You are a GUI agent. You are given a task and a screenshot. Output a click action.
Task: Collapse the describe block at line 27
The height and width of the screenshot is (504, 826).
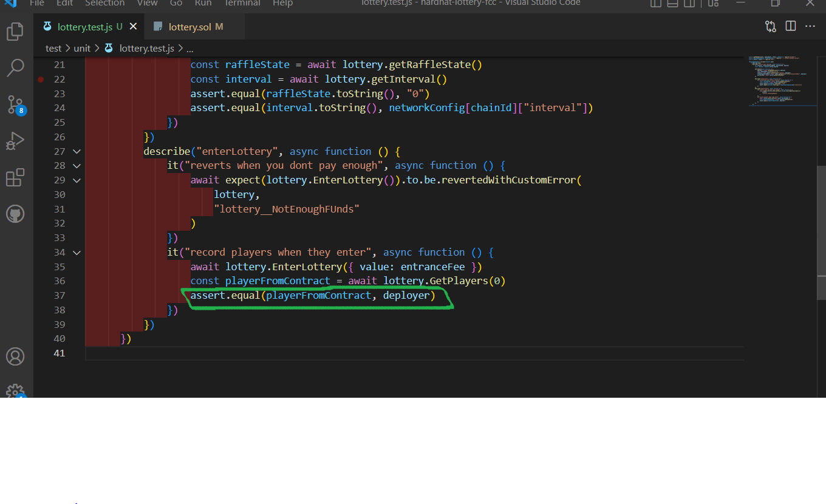click(x=77, y=151)
